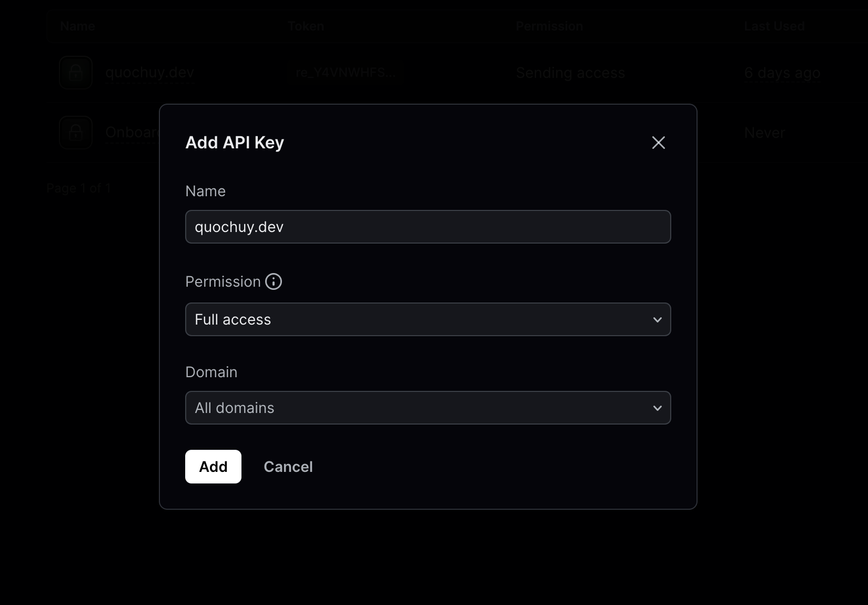Click the token re_Y4VNWHFS value
Image resolution: width=868 pixels, height=605 pixels.
coord(345,73)
